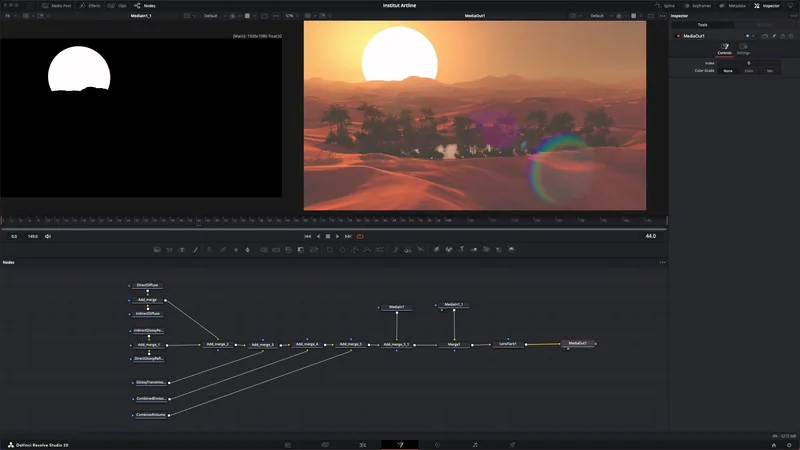Add a Text 3D node from toolbar
Viewport: 800px width, 450px height.
point(461,249)
